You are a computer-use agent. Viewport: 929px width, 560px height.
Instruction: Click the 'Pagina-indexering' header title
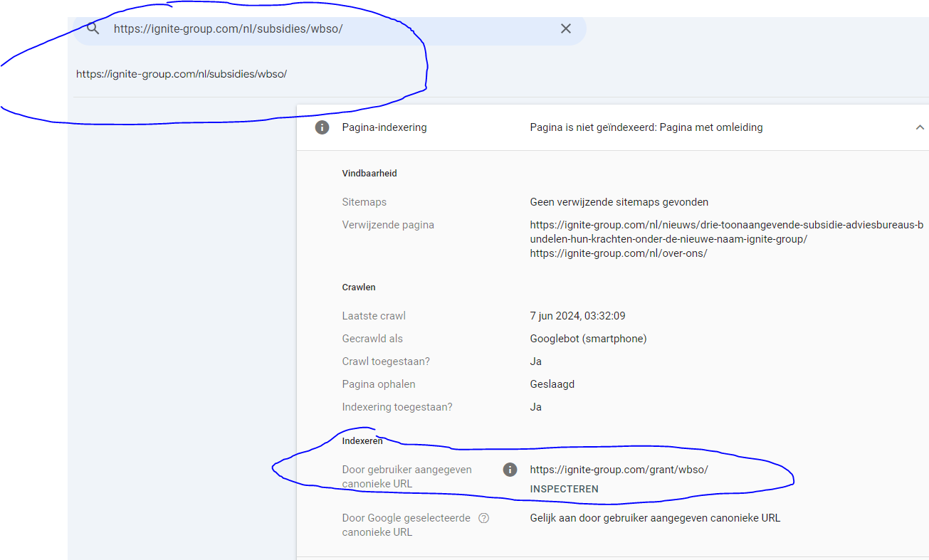pyautogui.click(x=384, y=127)
